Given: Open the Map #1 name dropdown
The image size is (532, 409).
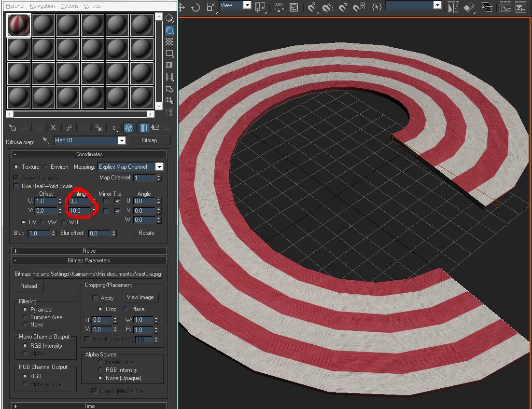Looking at the screenshot, I should coord(122,140).
